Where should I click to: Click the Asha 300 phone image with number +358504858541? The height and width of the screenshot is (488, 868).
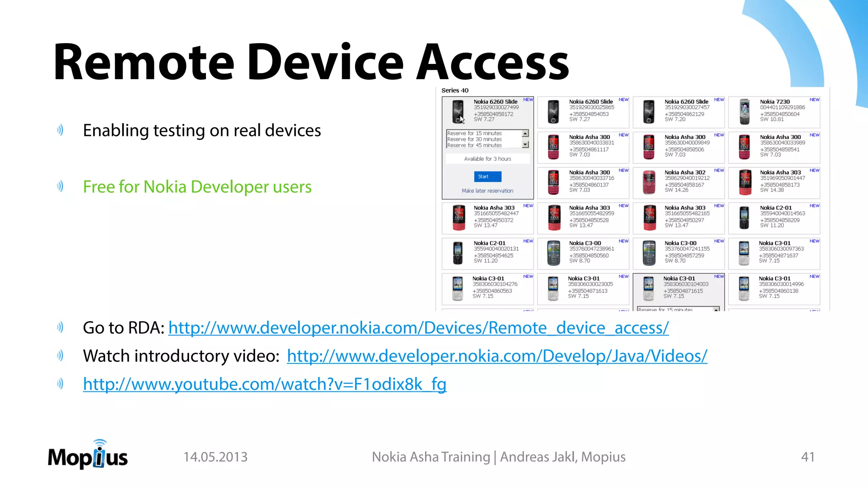744,147
